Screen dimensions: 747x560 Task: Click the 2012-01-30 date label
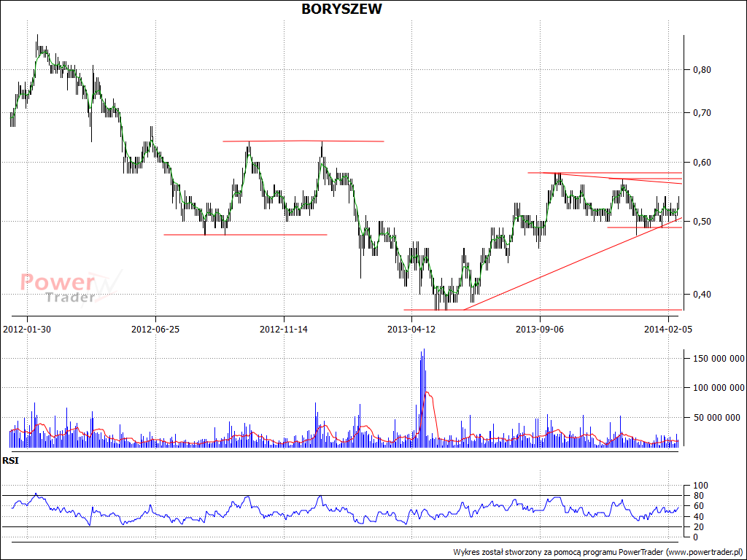[x=27, y=329]
